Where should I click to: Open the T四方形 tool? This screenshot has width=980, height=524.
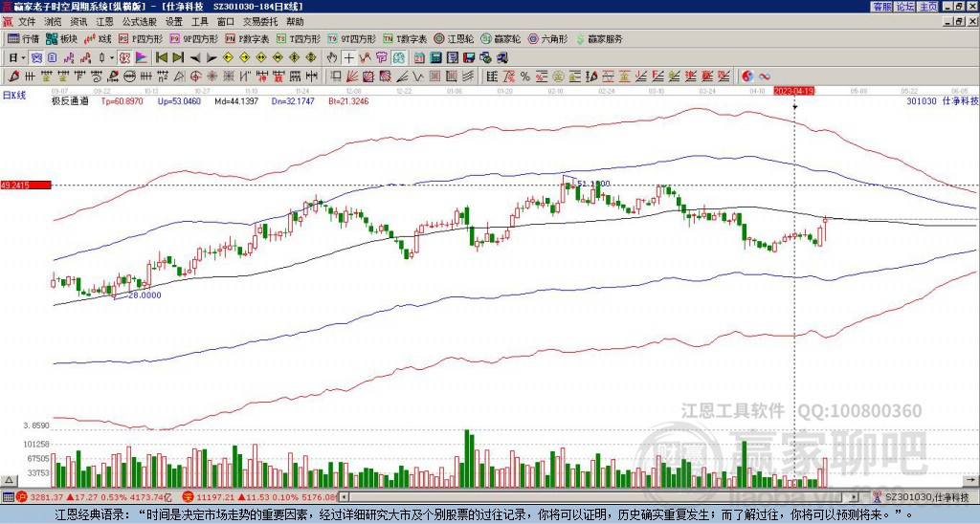pos(298,38)
